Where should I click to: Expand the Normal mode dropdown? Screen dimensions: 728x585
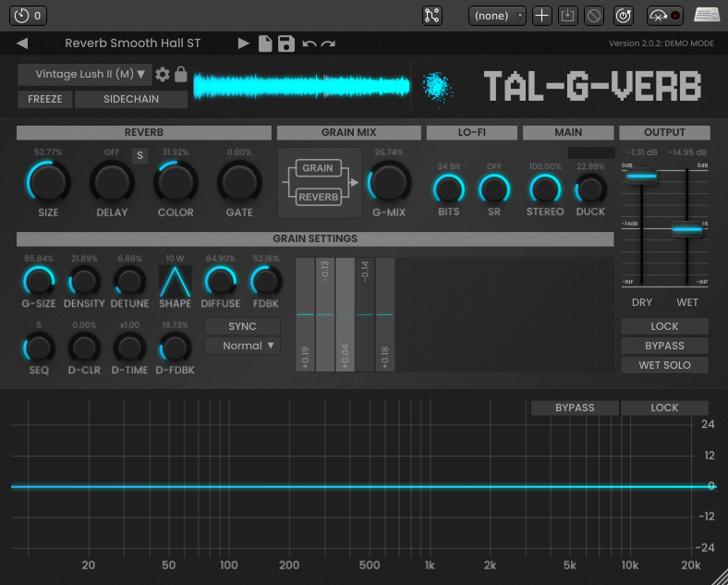242,346
